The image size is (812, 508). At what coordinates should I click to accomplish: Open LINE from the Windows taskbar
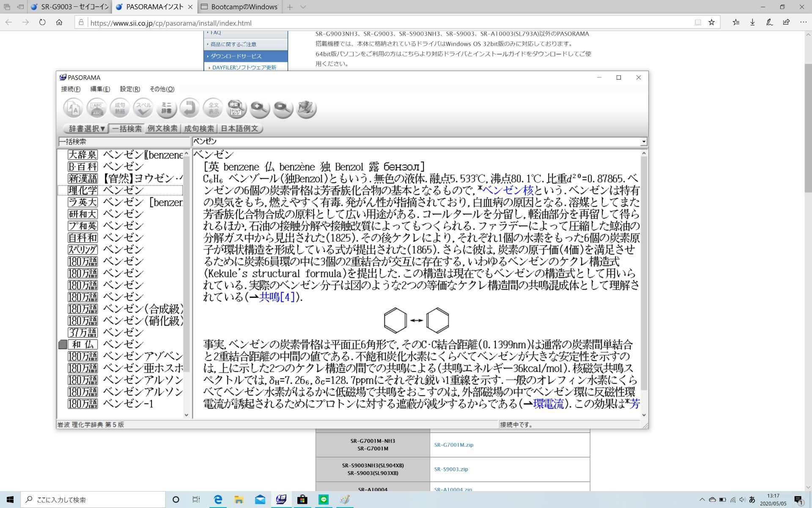click(324, 500)
